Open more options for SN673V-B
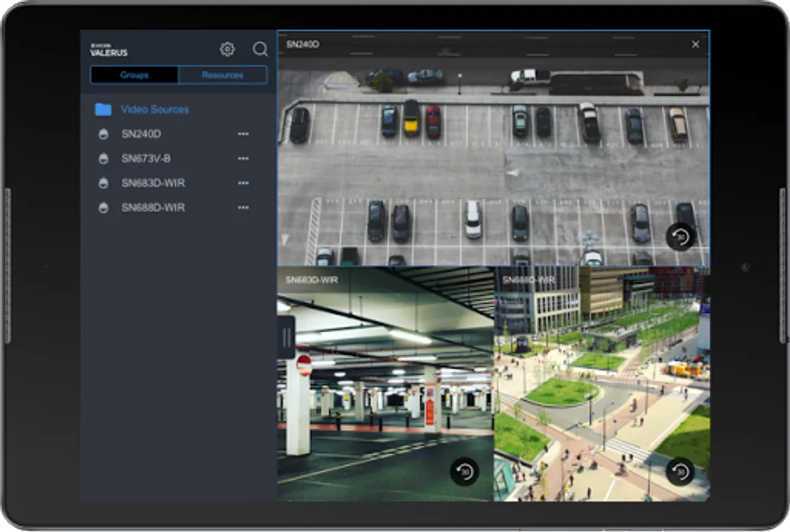The height and width of the screenshot is (532, 790). pyautogui.click(x=243, y=158)
